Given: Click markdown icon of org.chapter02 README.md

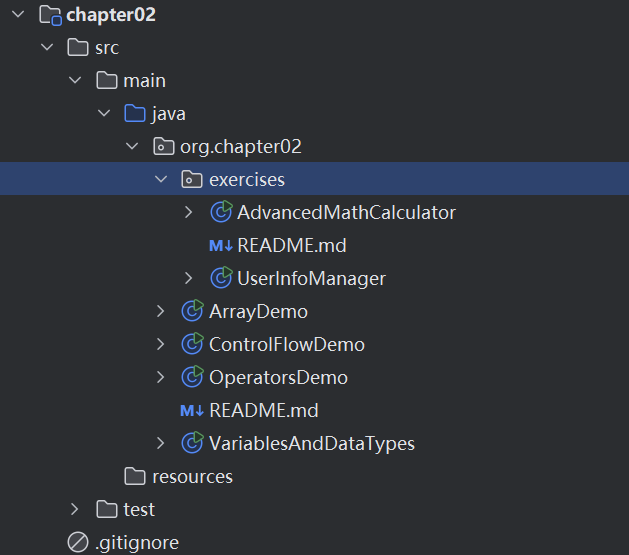Looking at the screenshot, I should pos(192,411).
